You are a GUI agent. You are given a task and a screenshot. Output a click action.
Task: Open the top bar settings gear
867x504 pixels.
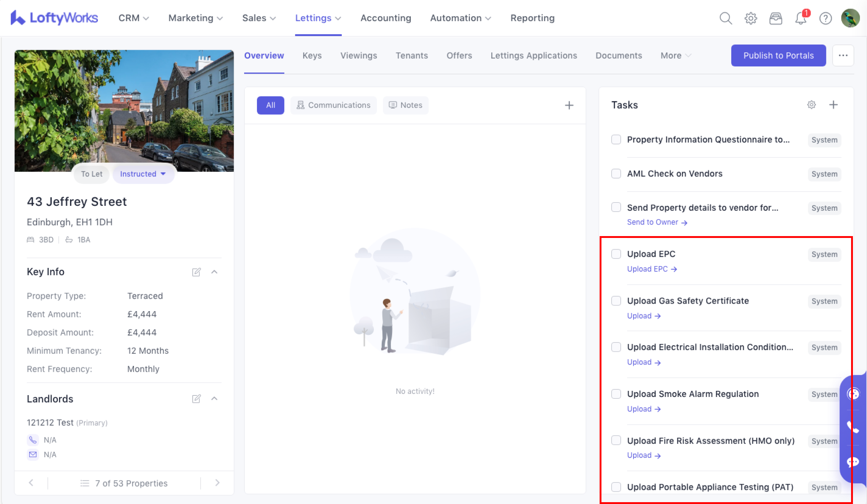tap(750, 18)
